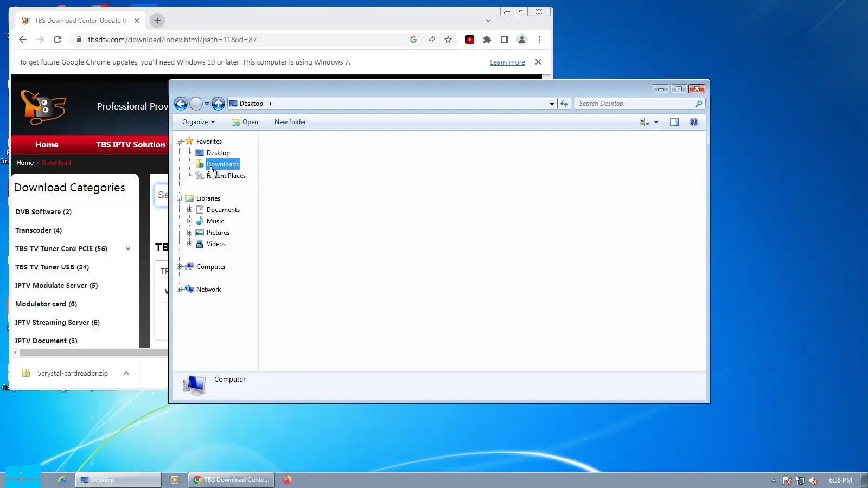The image size is (868, 488).
Task: Open the view options dropdown arrow
Action: pos(656,122)
